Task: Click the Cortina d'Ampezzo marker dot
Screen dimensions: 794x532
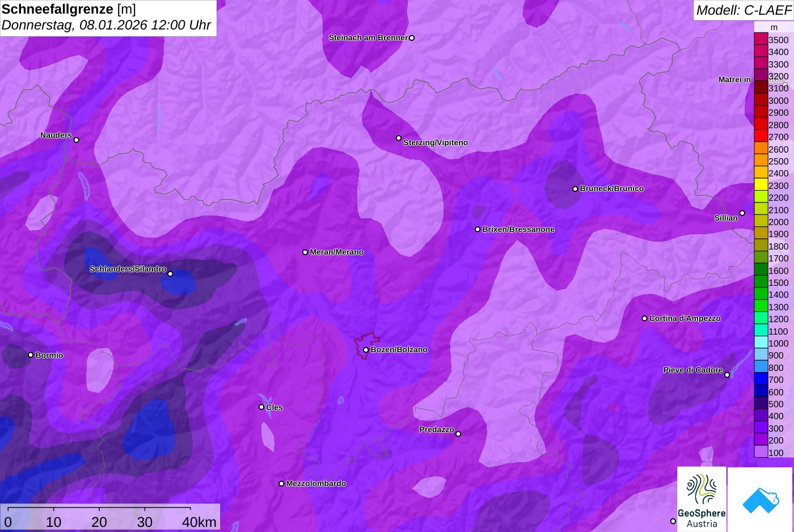Action: 644,318
